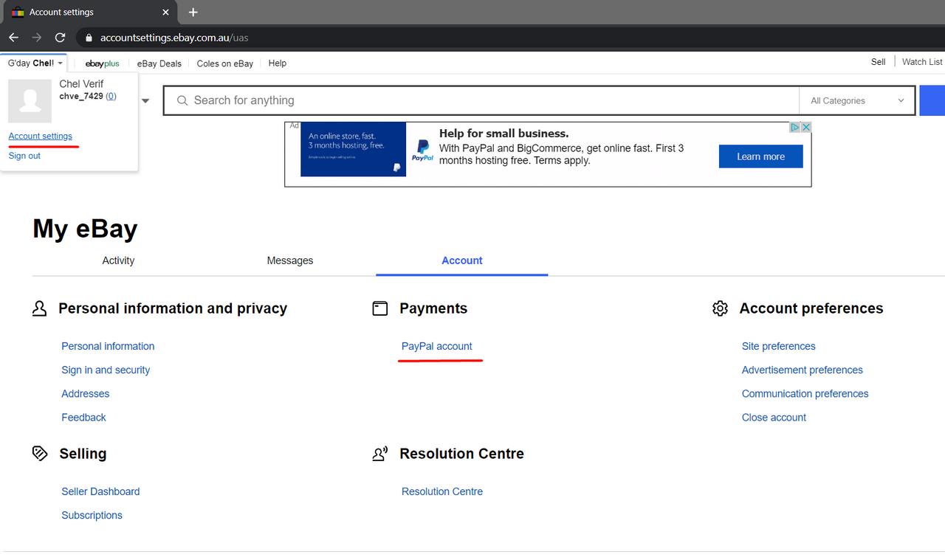The height and width of the screenshot is (560, 945).
Task: Open the PayPal account link
Action: [436, 346]
